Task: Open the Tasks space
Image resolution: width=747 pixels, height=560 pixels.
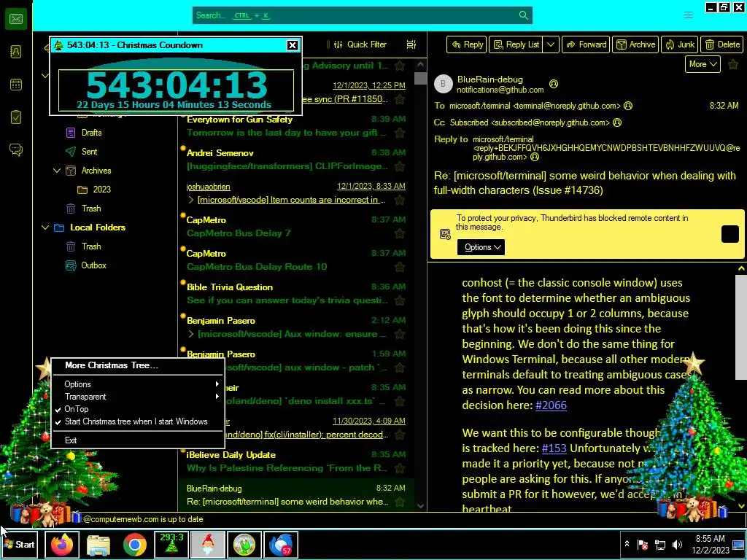Action: (x=16, y=117)
